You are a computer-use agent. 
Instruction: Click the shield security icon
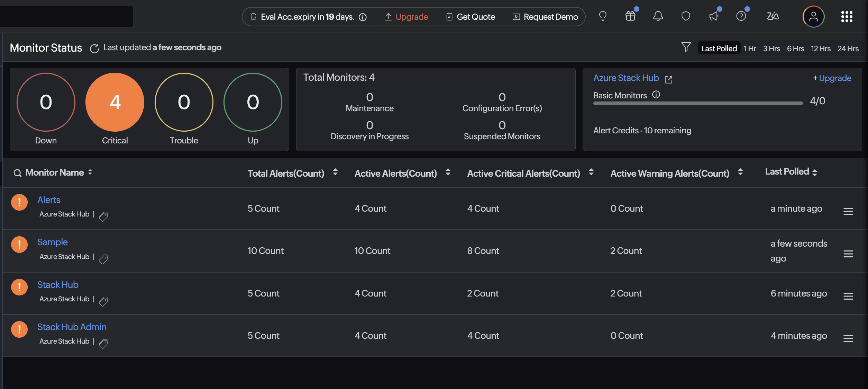[686, 16]
